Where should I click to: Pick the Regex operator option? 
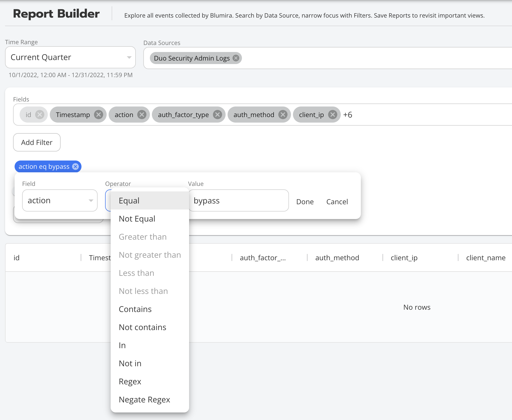(130, 382)
